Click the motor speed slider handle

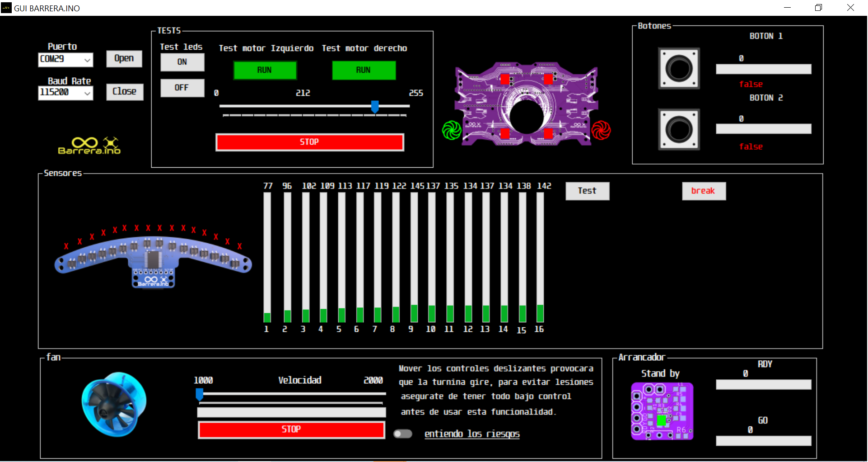(x=374, y=107)
